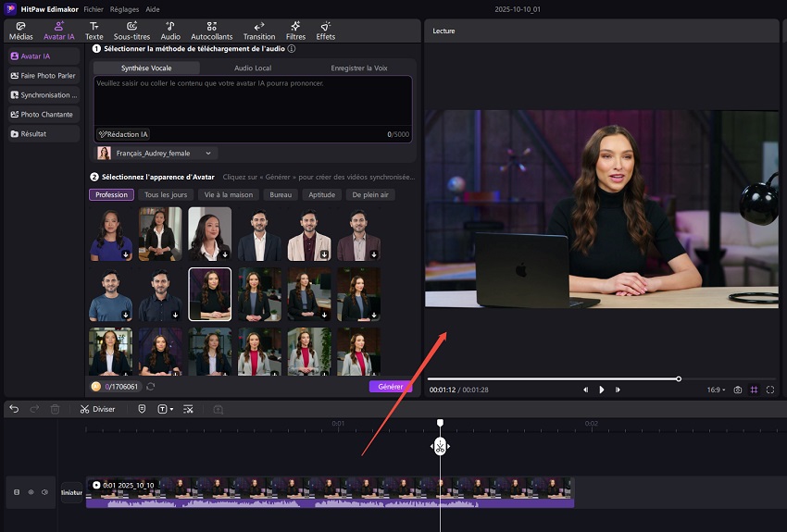Screen dimensions: 787x532
Task: Mute the video track audio
Action: (x=44, y=492)
